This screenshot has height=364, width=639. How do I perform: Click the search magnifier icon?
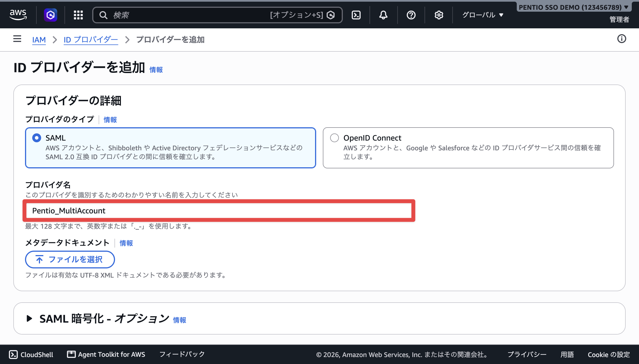[x=103, y=15]
